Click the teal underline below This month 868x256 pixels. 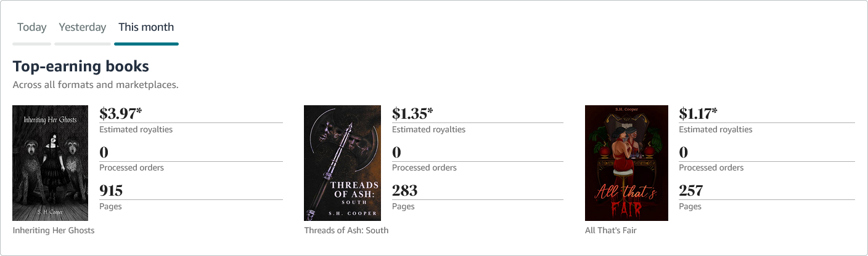tap(146, 44)
